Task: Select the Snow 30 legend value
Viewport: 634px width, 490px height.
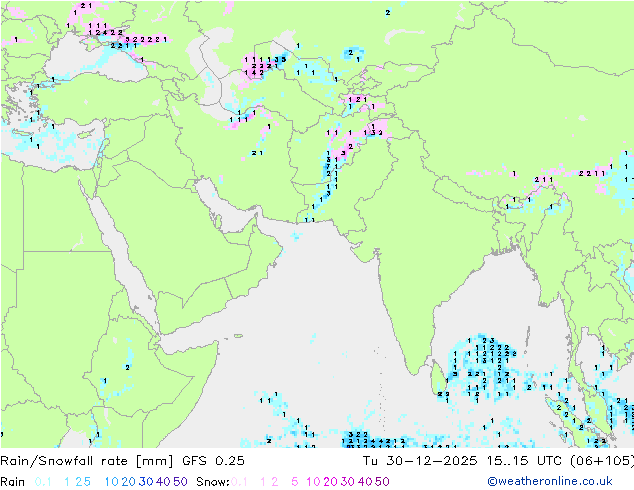Action: pyautogui.click(x=348, y=482)
